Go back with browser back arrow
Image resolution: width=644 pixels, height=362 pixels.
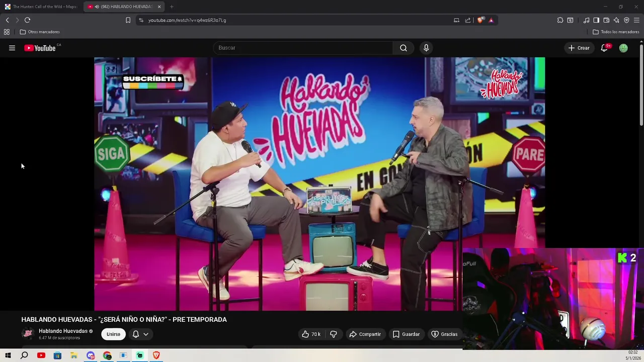[x=8, y=20]
